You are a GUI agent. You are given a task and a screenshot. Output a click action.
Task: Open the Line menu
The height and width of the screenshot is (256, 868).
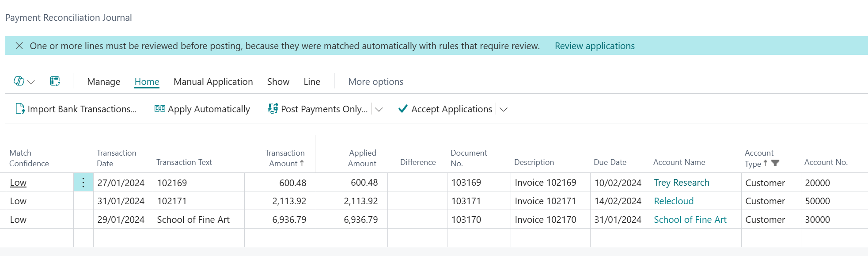(x=312, y=82)
